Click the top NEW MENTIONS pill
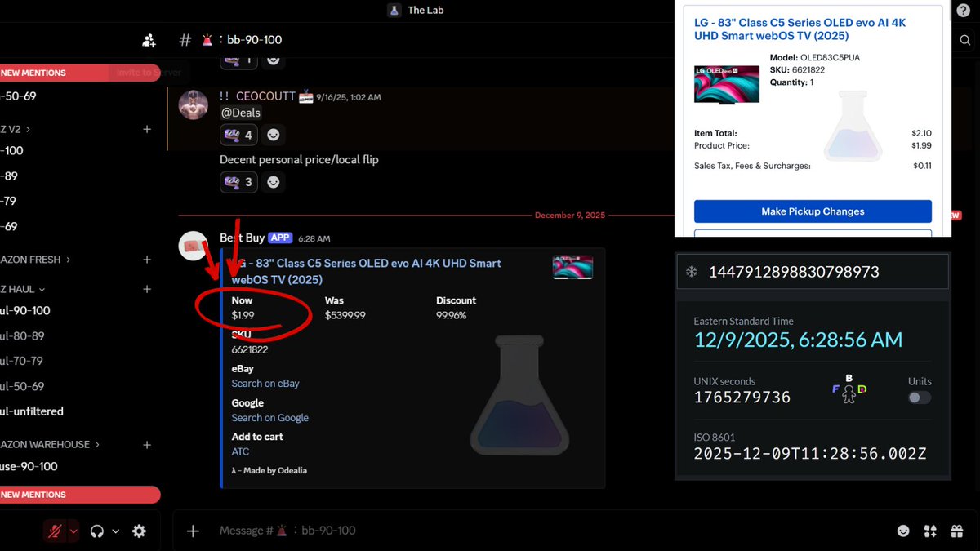 pos(80,73)
